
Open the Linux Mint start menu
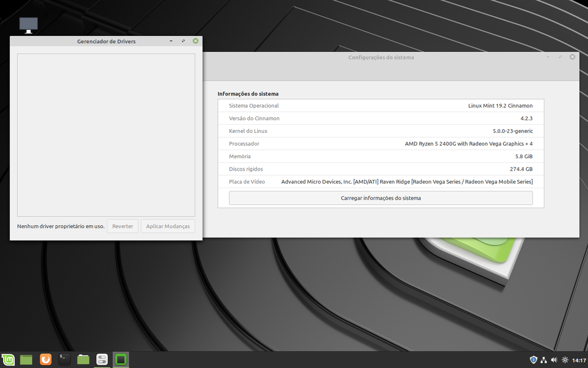[x=8, y=359]
